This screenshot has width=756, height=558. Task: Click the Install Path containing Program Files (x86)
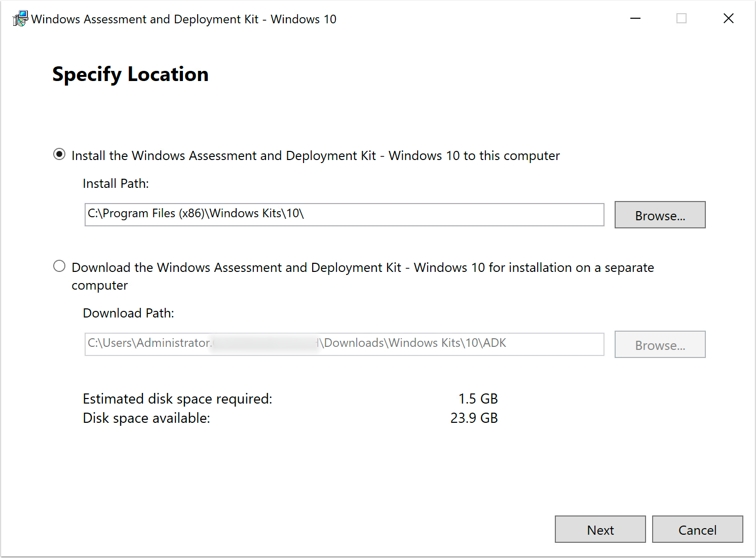[x=344, y=214]
